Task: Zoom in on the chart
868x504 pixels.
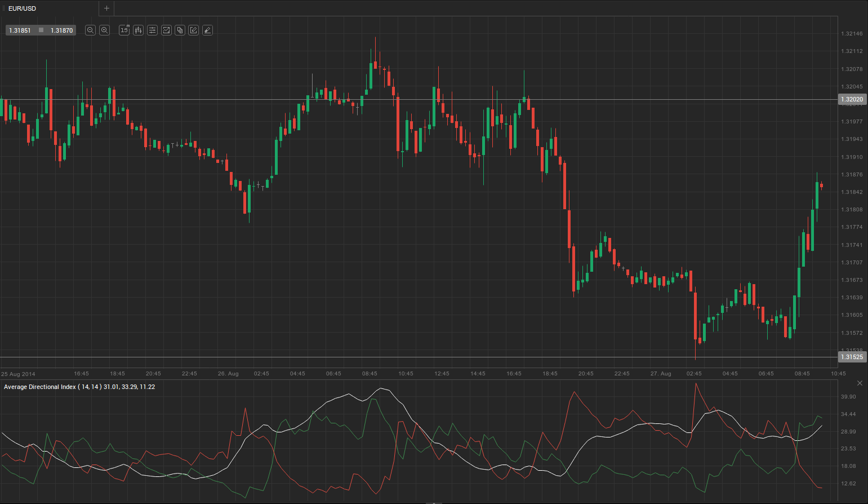Action: [104, 30]
